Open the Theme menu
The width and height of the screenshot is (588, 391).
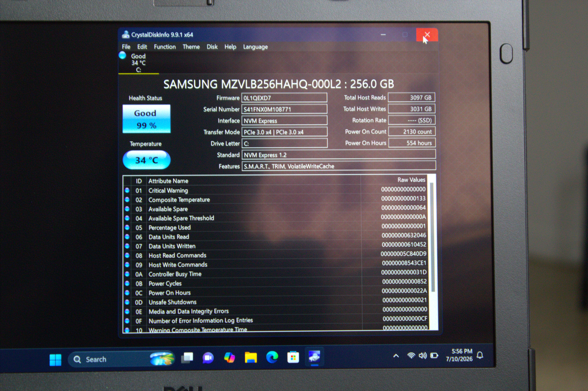coord(191,47)
